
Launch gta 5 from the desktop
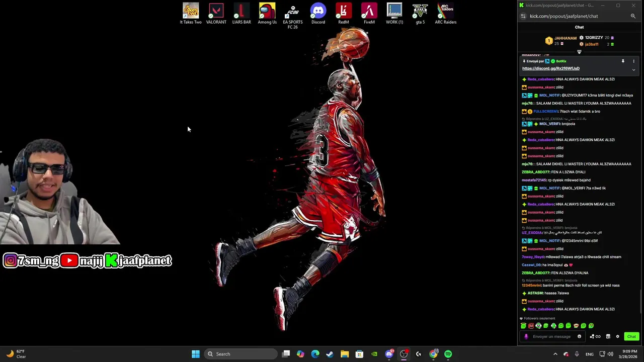[420, 14]
